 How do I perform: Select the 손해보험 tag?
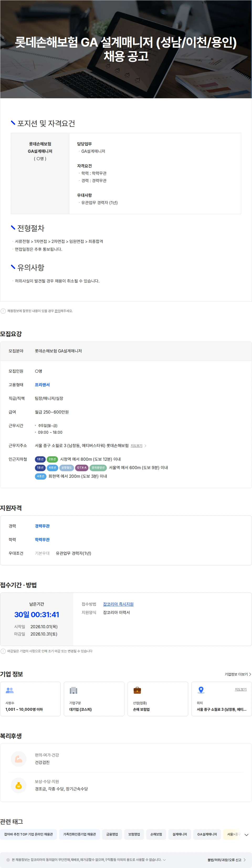point(156,834)
